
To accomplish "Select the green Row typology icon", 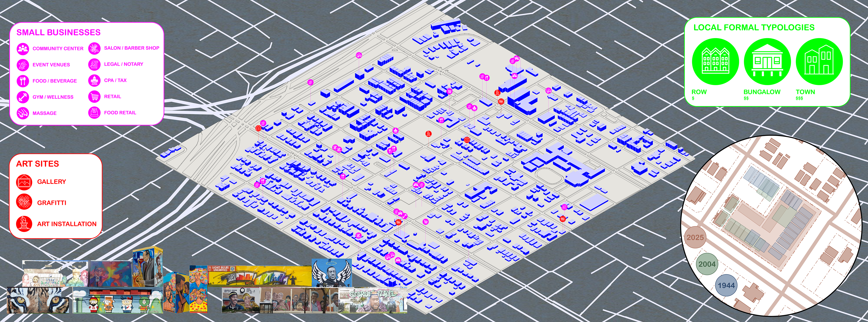I will tap(715, 61).
